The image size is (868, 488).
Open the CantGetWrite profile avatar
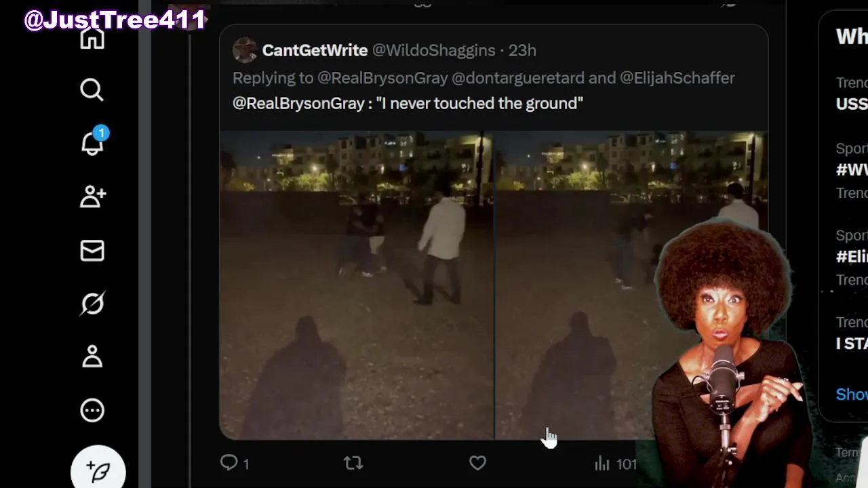pos(244,50)
